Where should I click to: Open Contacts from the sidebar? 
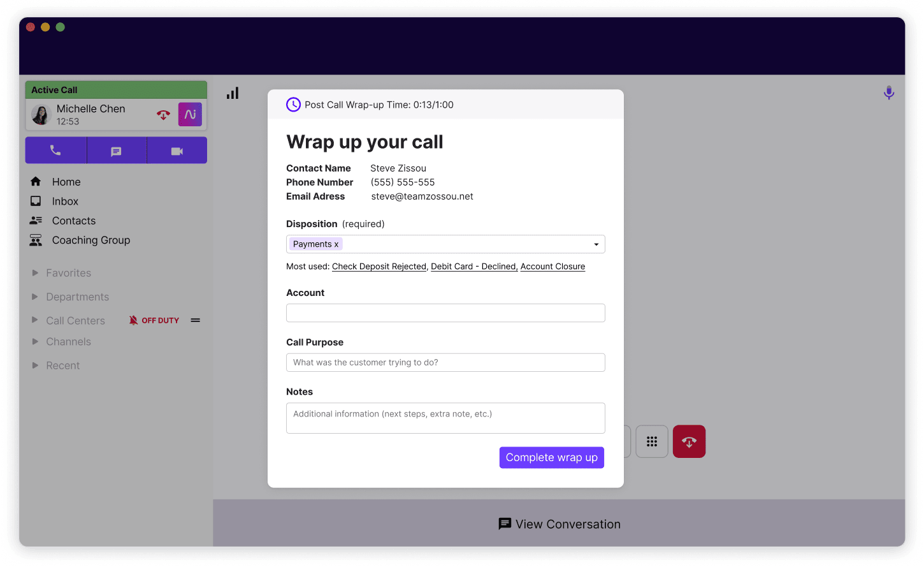74,221
